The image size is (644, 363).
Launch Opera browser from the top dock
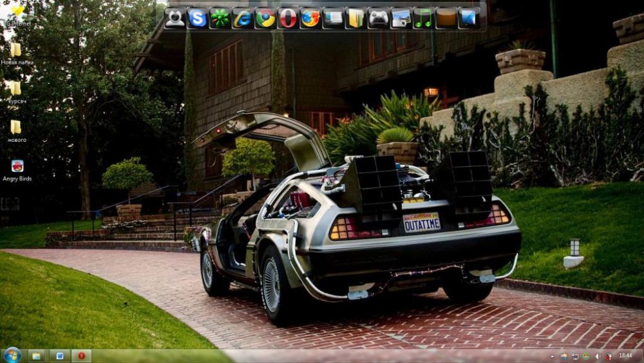288,19
